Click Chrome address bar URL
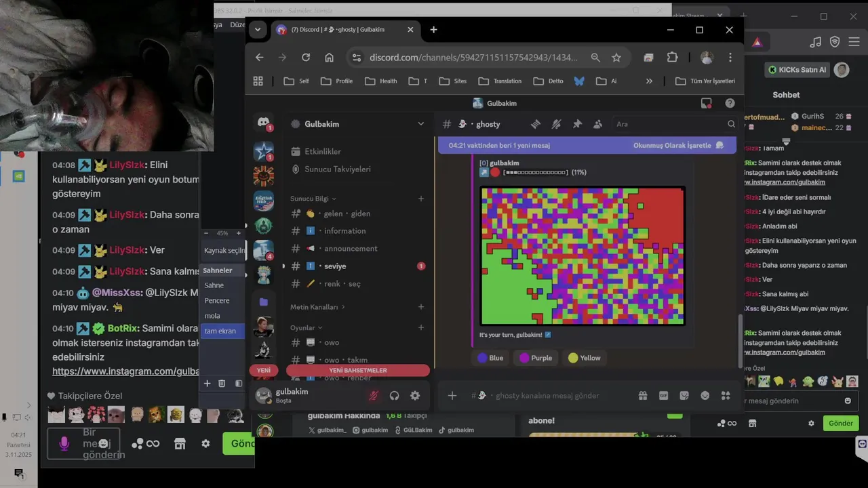This screenshot has height=488, width=868. click(473, 58)
